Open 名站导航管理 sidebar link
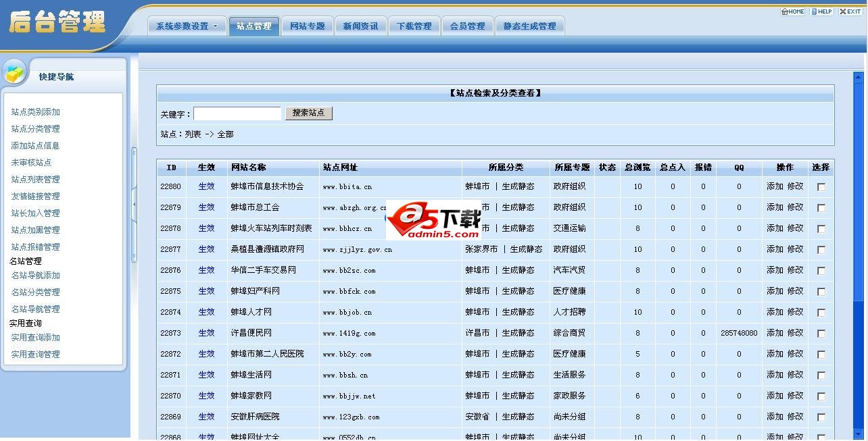 point(36,309)
